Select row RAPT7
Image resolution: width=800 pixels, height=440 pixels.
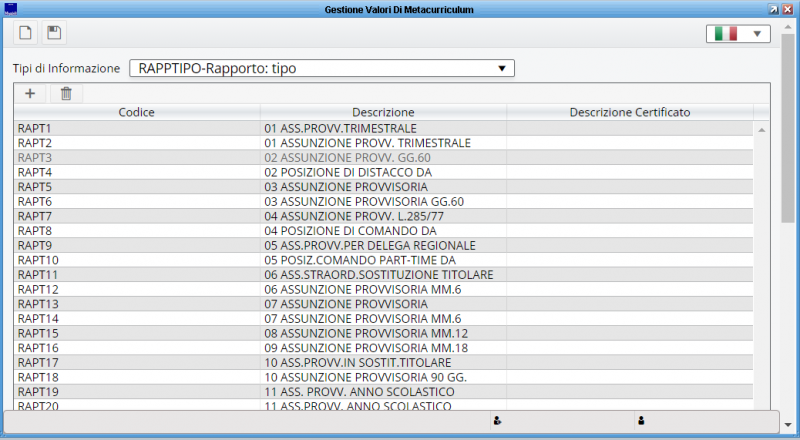(384, 216)
